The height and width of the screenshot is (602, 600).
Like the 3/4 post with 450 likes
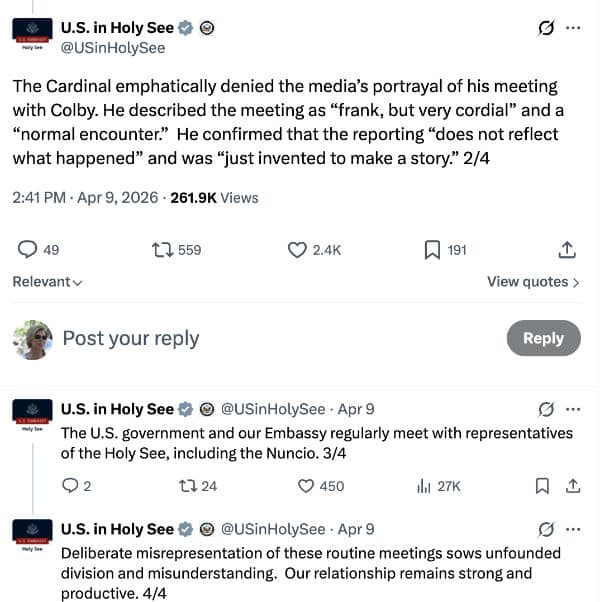click(307, 486)
